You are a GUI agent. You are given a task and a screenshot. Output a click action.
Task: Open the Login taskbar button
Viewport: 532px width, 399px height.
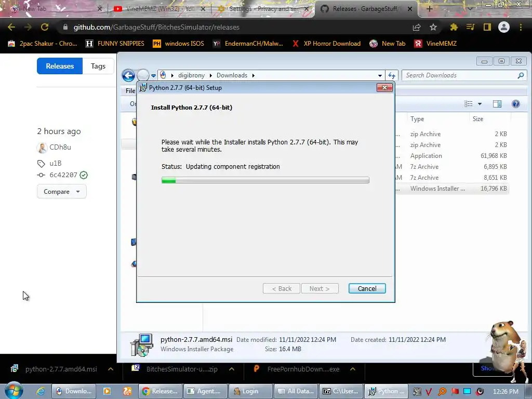[250, 391]
